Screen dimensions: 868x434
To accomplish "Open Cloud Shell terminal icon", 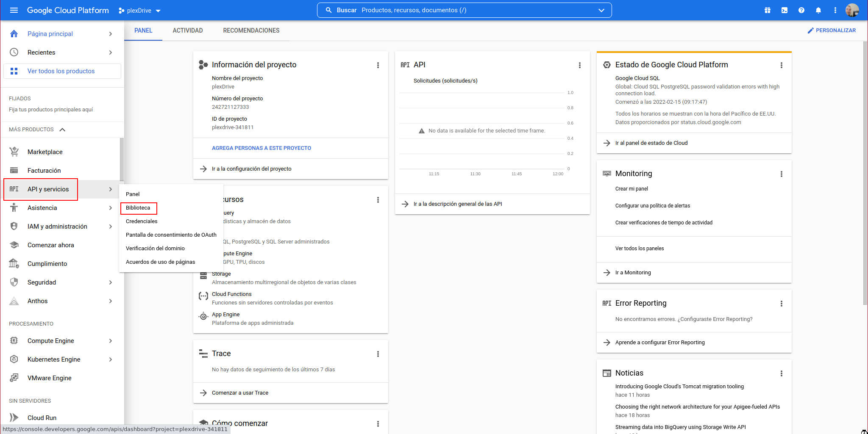I will point(785,10).
